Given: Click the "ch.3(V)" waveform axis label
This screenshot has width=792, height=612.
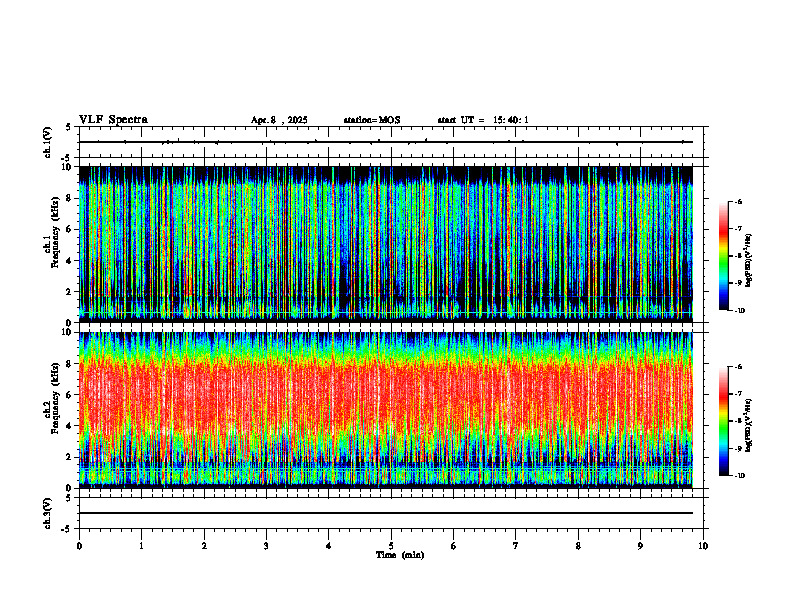Looking at the screenshot, I should tap(48, 513).
